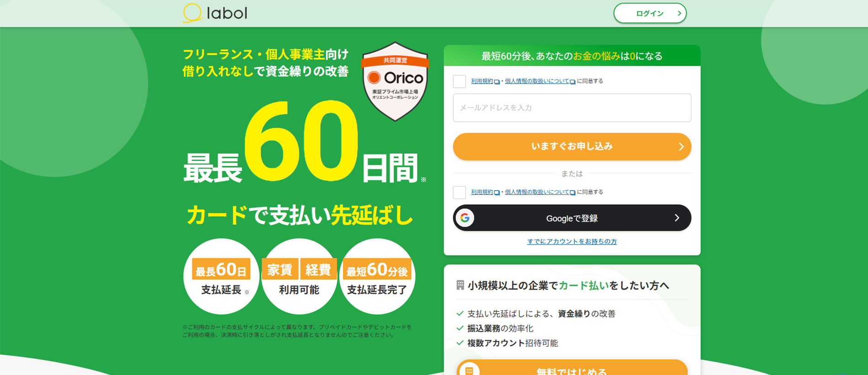Click the external link icon after first 個人情報の取扱いについて
868x375 pixels.
coord(573,82)
